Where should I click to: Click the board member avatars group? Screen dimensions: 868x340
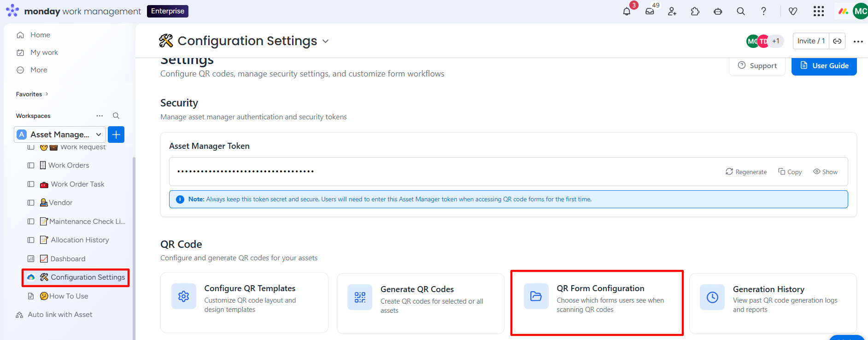point(765,41)
